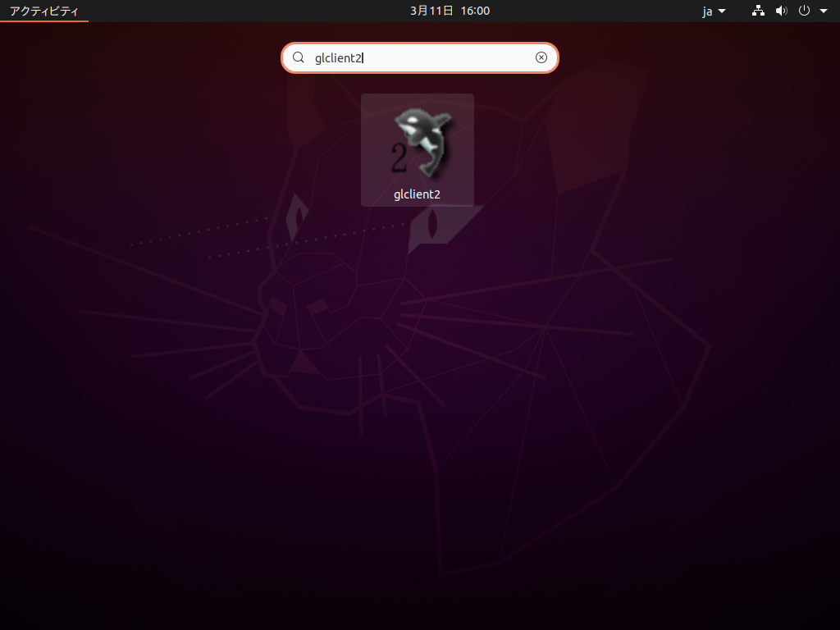Click the magnifier search icon
This screenshot has width=840, height=630.
click(299, 58)
